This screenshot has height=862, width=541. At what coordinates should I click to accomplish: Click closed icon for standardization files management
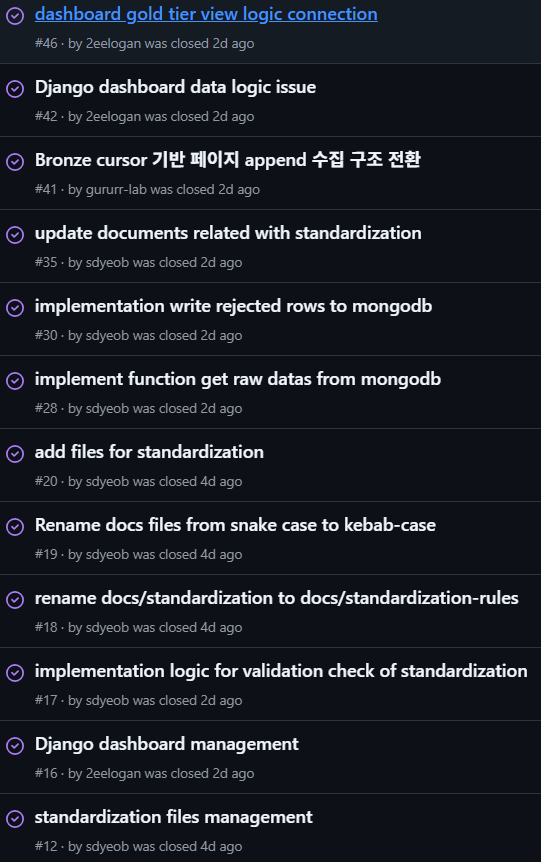pos(15,819)
